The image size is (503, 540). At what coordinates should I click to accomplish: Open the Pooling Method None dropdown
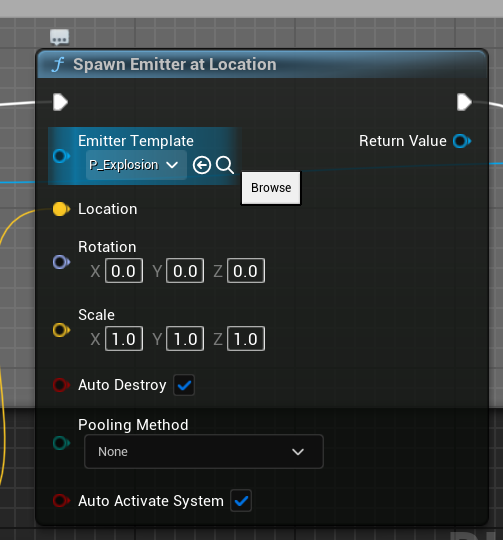click(204, 451)
